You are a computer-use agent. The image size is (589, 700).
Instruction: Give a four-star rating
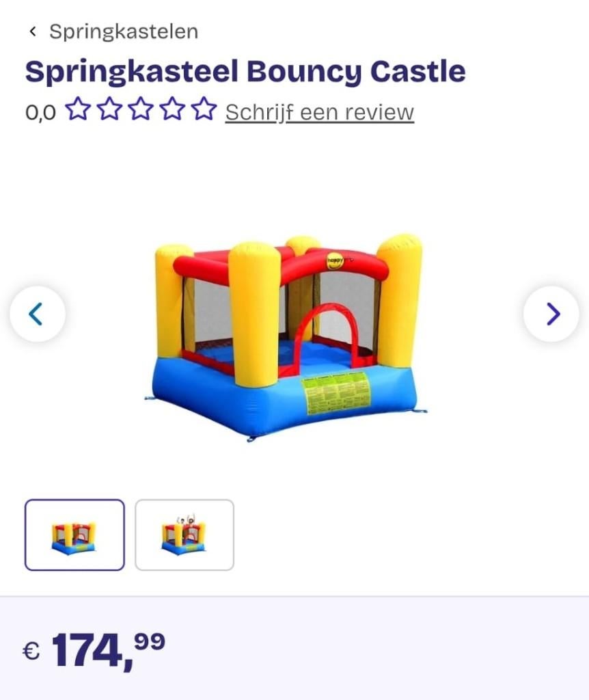(x=173, y=111)
